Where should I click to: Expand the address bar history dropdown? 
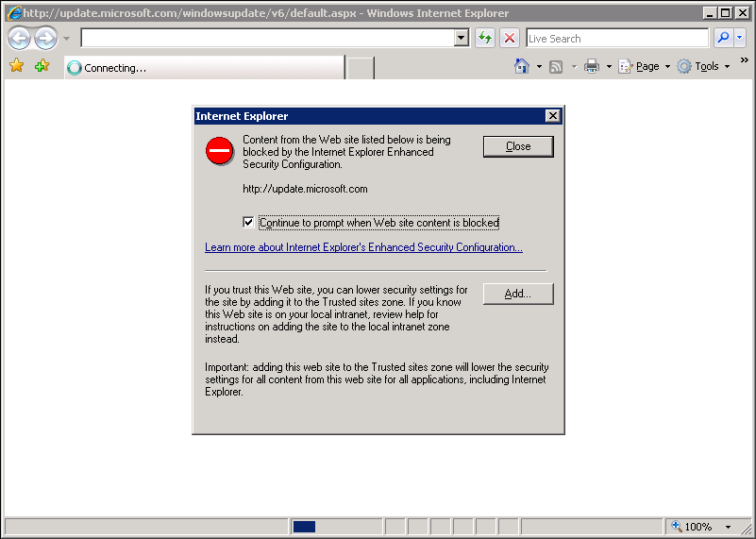point(461,38)
